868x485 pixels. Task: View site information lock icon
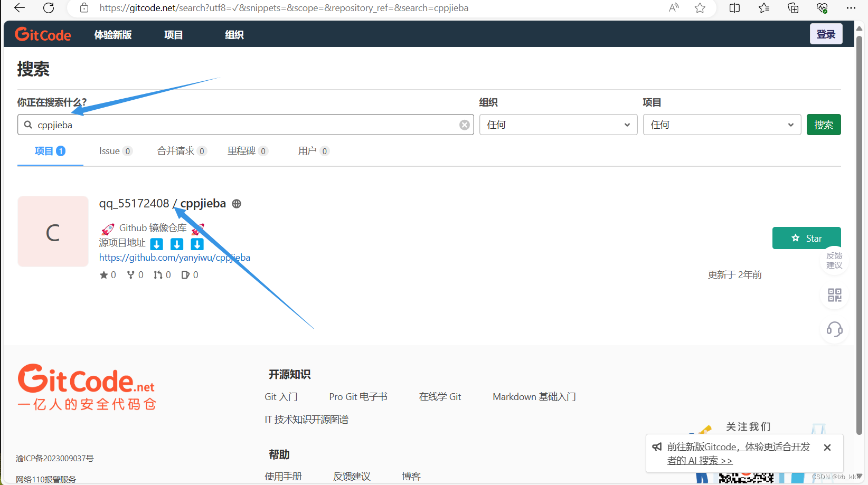(x=84, y=8)
